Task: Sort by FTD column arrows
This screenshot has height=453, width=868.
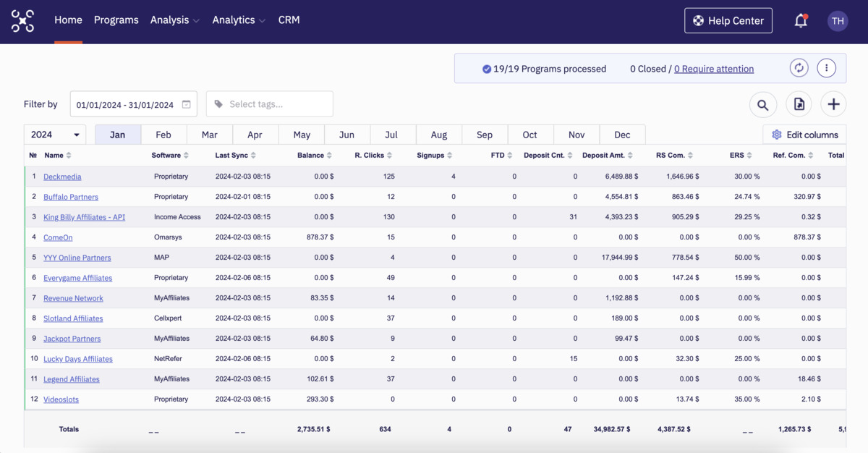Action: [x=510, y=156]
